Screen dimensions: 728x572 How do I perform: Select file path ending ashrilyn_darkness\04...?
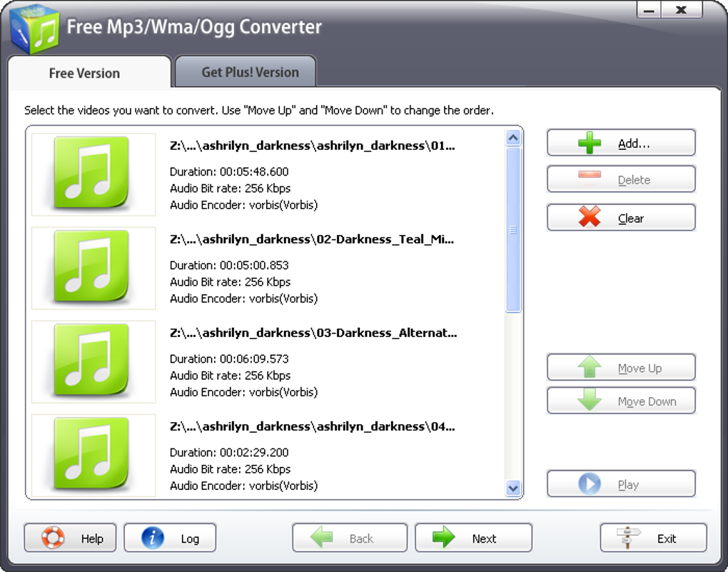[313, 426]
